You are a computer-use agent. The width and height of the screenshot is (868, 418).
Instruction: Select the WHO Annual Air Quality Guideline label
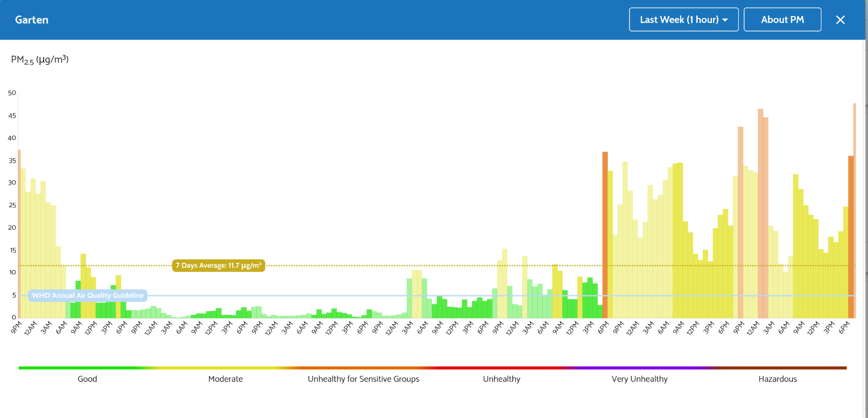[x=88, y=295]
